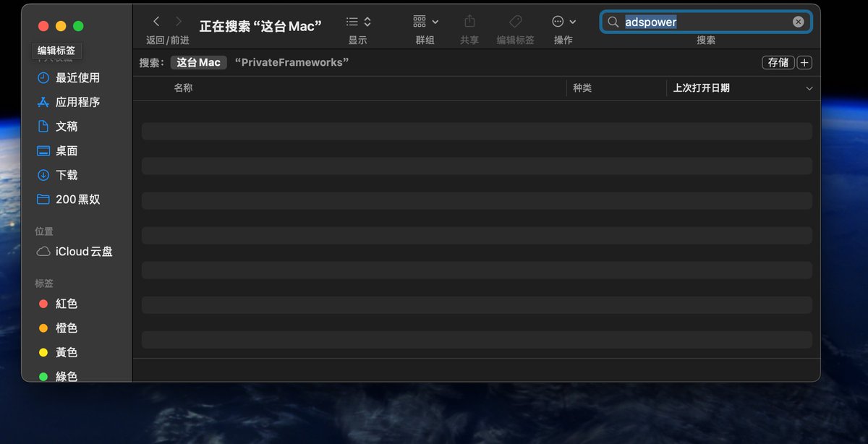The image size is (868, 444).
Task: Go forward with the right chevron
Action: pyautogui.click(x=179, y=22)
